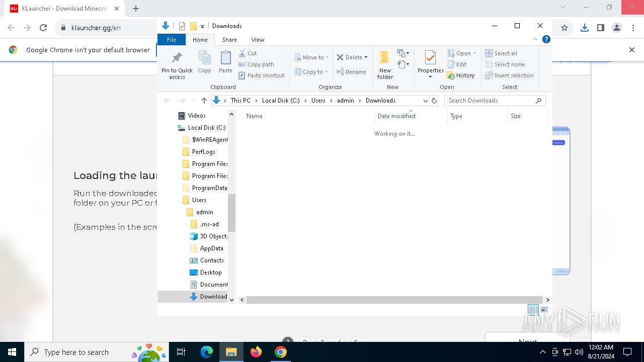The width and height of the screenshot is (644, 362).
Task: Click Select none
Action: (505, 64)
